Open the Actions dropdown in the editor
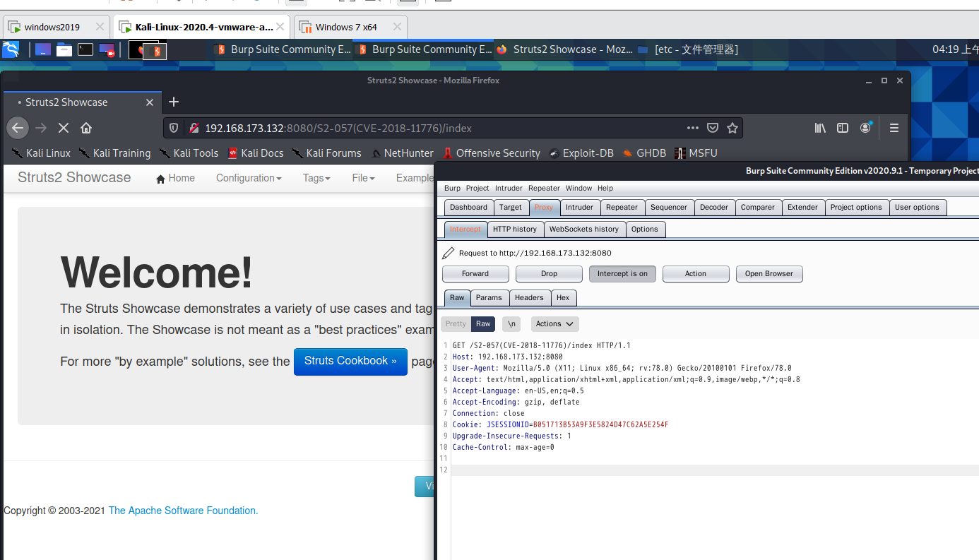Image resolution: width=979 pixels, height=560 pixels. [x=554, y=324]
